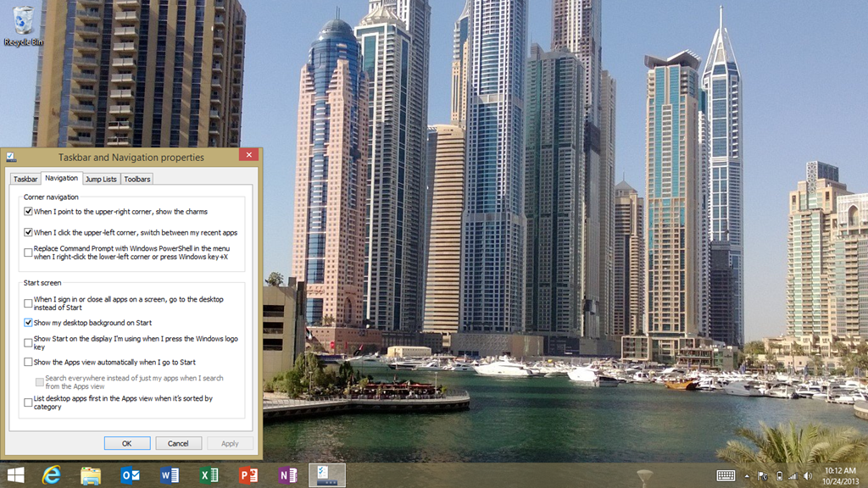The width and height of the screenshot is (868, 488).
Task: Enable List desktop apps first checkbox
Action: [28, 402]
